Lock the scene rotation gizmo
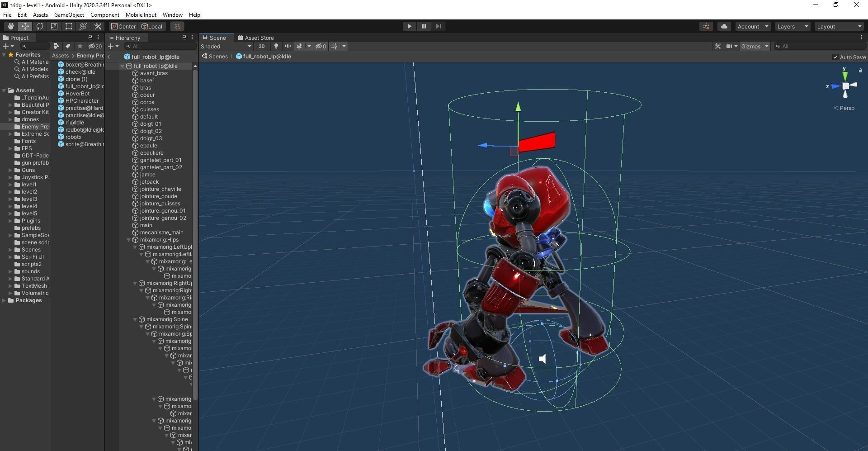Viewport: 868px width, 451px height. pos(860,71)
